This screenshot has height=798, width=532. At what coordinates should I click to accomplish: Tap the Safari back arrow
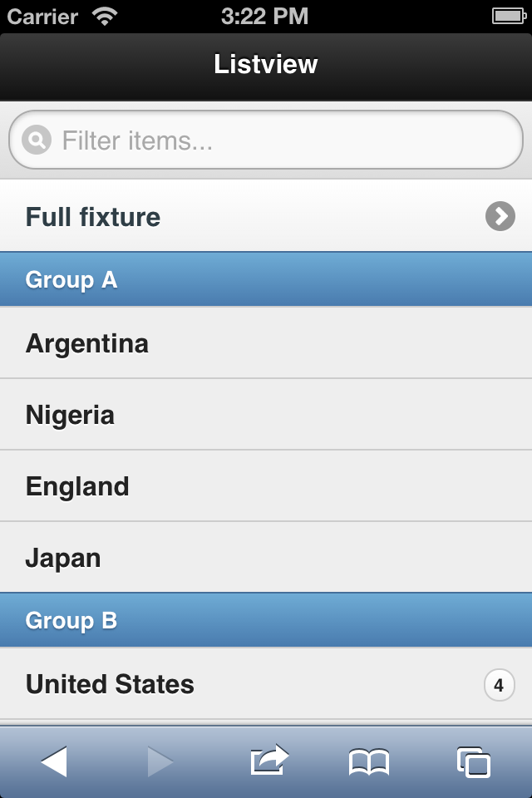[54, 762]
